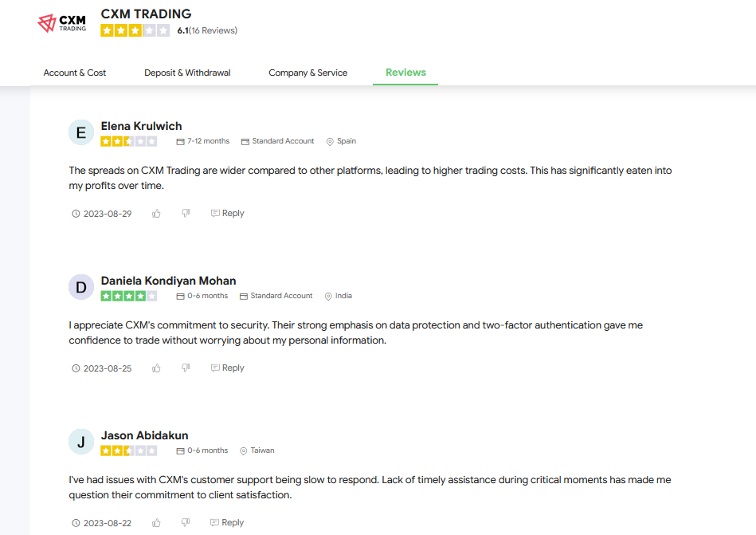Reply to Elena Krulwich's review
756x535 pixels.
[228, 213]
